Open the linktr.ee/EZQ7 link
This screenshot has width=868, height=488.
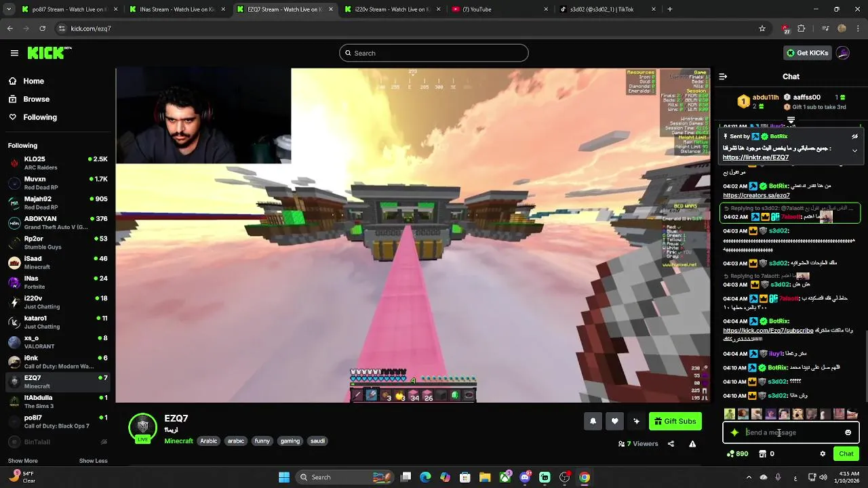click(x=755, y=157)
